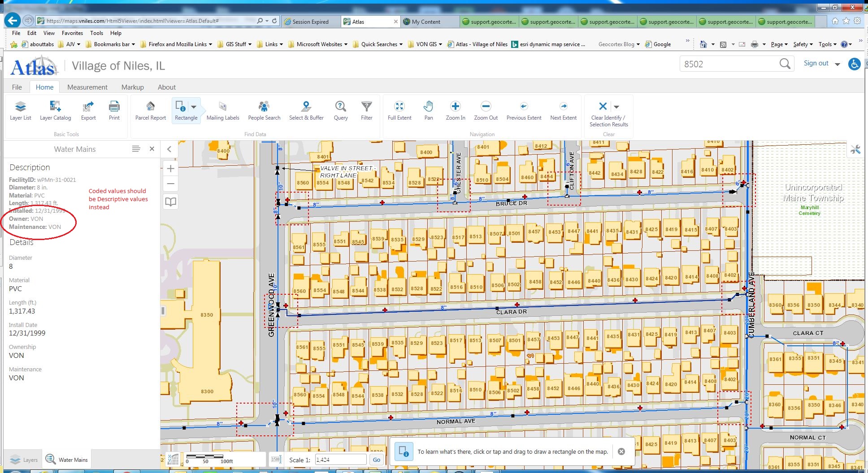
Task: Open the About ribbon tab
Action: 167,87
